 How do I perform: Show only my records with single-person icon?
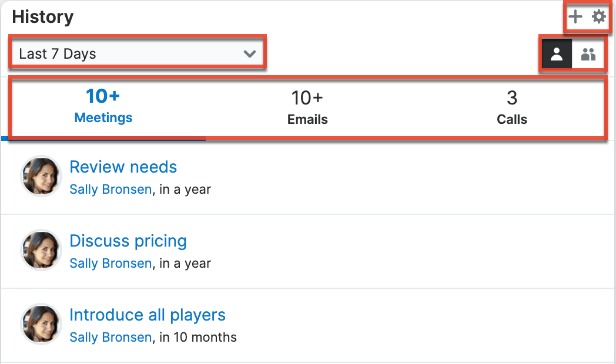557,55
